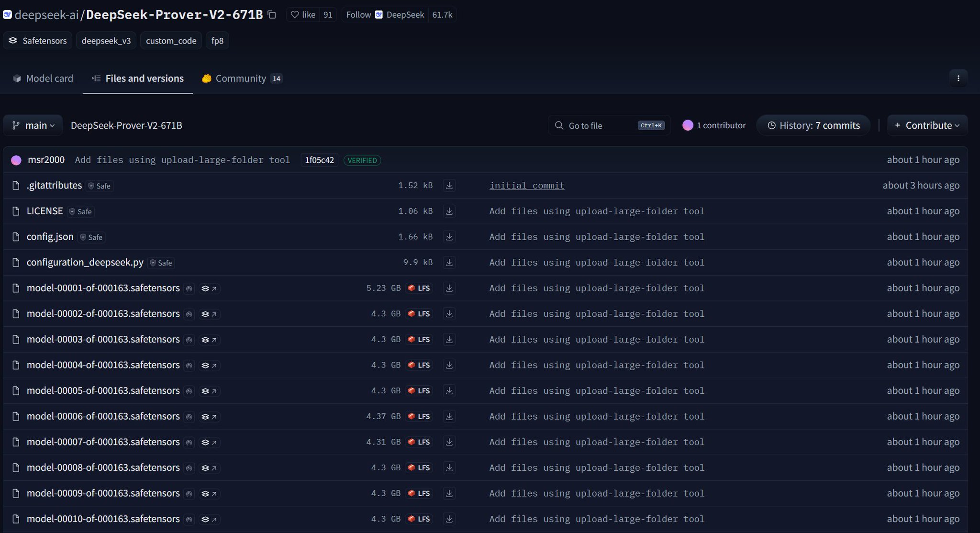Open the deepseek_v3 tag
This screenshot has width=980, height=533.
pos(106,41)
